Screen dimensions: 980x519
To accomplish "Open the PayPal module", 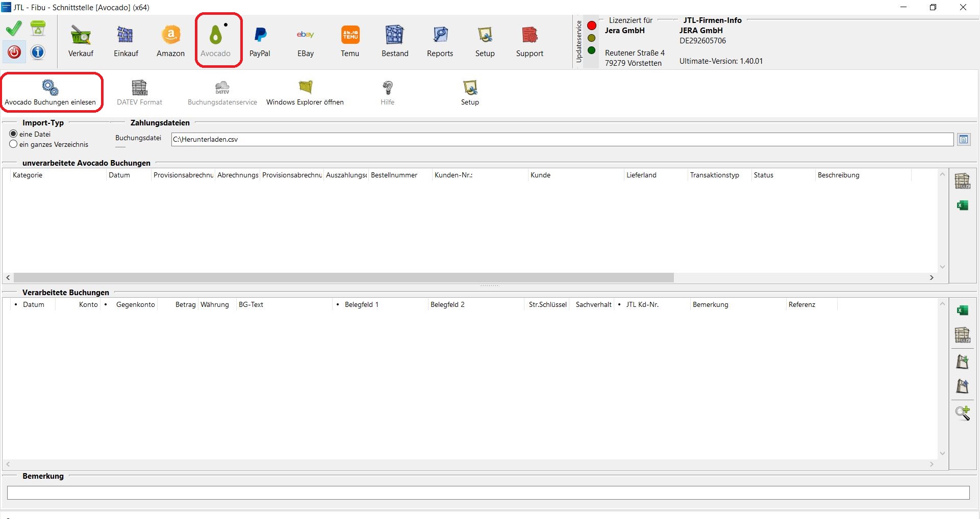I will [x=260, y=41].
